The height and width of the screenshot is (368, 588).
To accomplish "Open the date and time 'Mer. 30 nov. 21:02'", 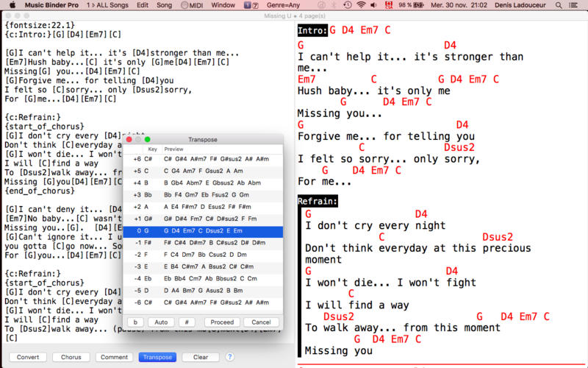I will (x=459, y=5).
